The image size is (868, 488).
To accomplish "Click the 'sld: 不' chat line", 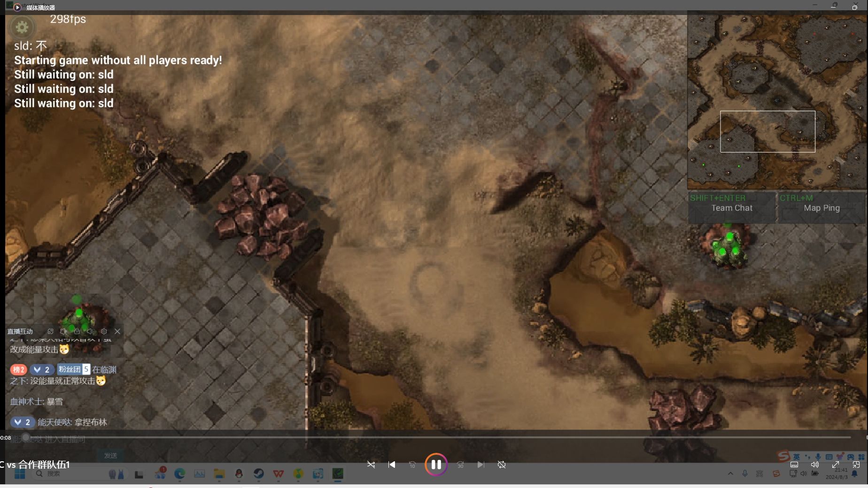I will (31, 46).
